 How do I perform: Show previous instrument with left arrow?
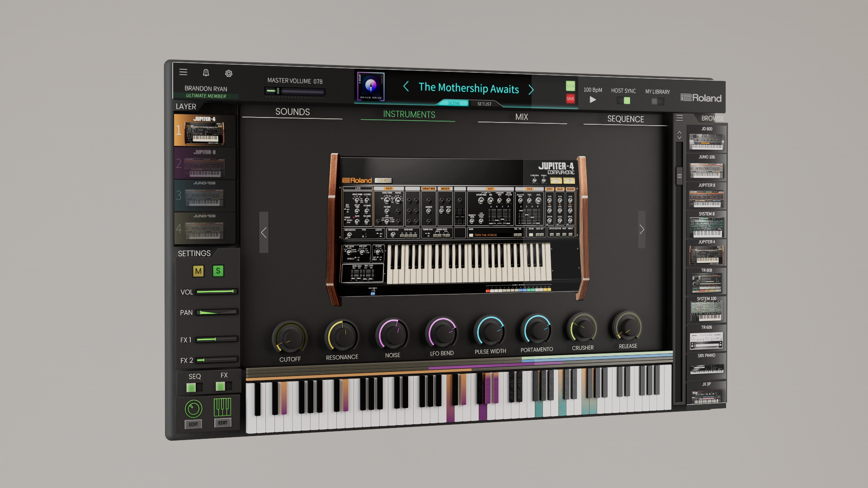(264, 232)
